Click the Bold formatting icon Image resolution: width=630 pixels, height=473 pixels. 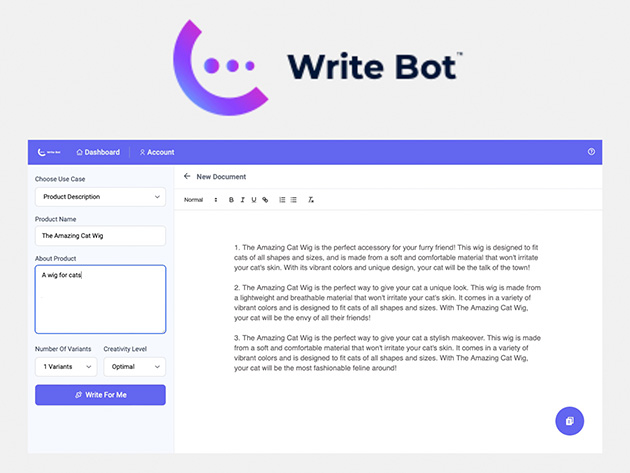point(231,200)
